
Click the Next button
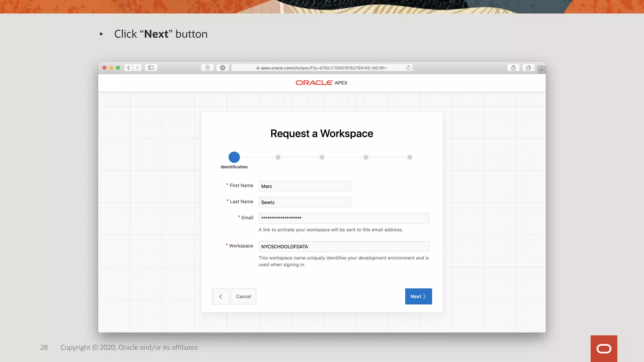click(419, 296)
